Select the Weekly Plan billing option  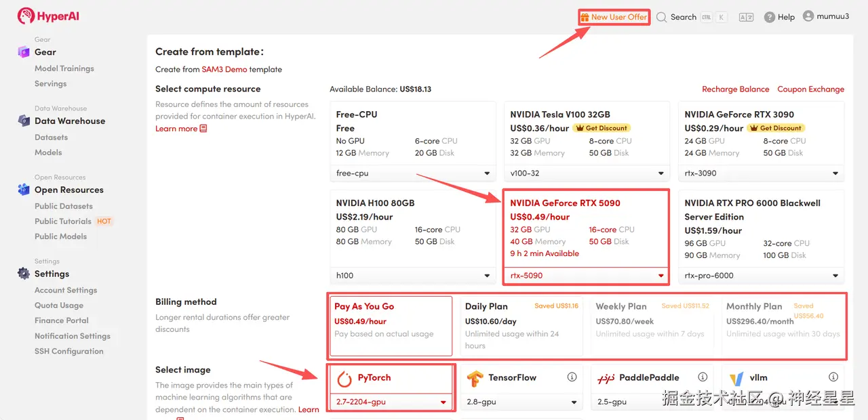(x=652, y=325)
